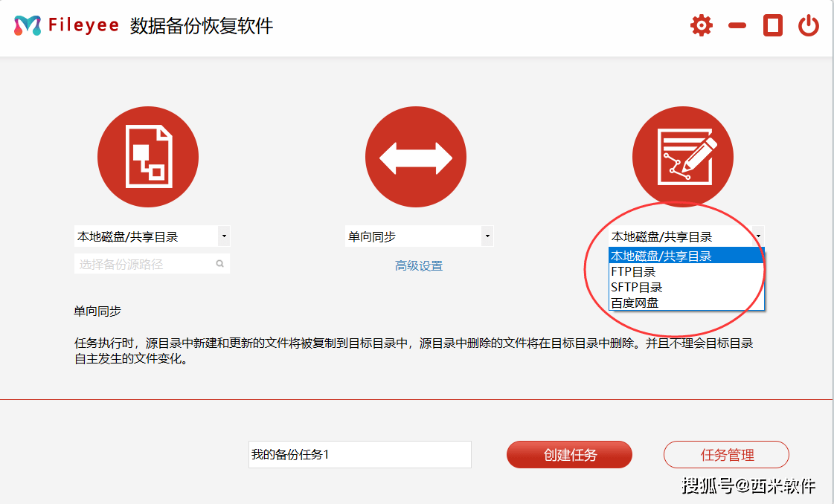The image size is (834, 504).
Task: Open 任务管理
Action: click(726, 454)
